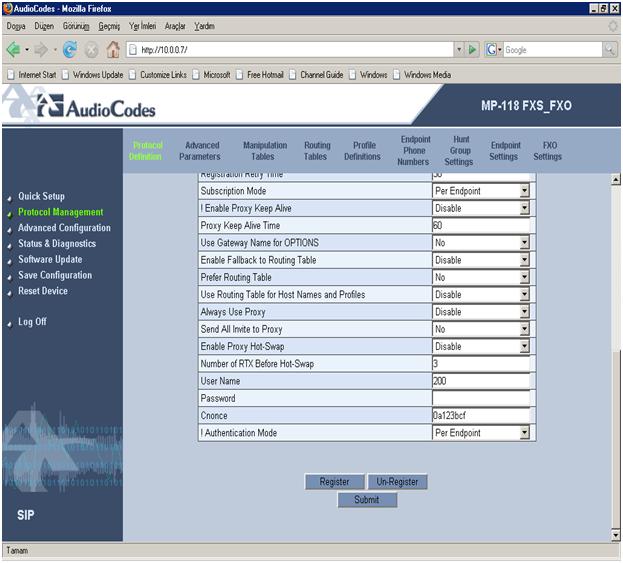Click into the Password field

[480, 398]
